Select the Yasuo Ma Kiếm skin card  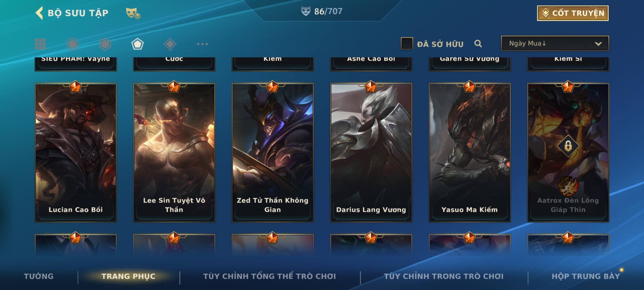[470, 153]
